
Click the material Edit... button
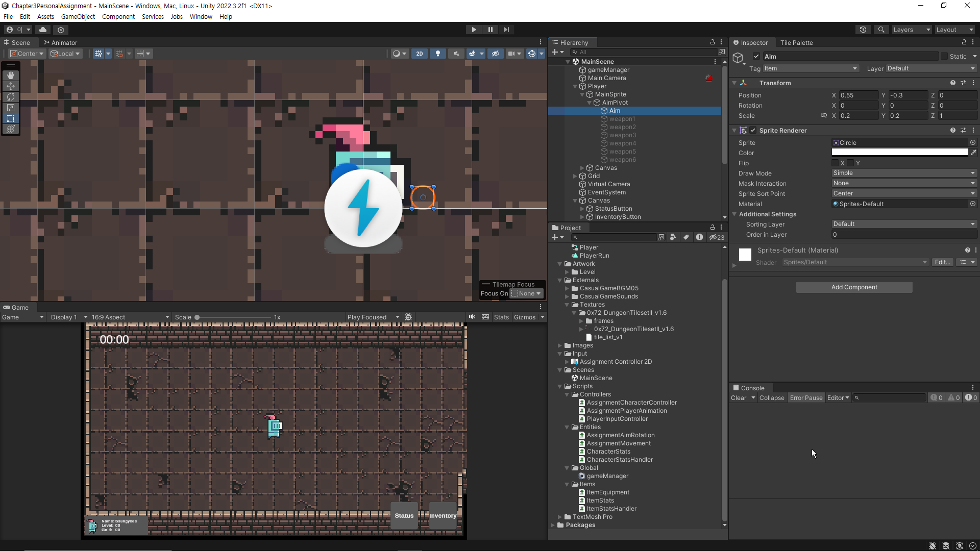[942, 262]
